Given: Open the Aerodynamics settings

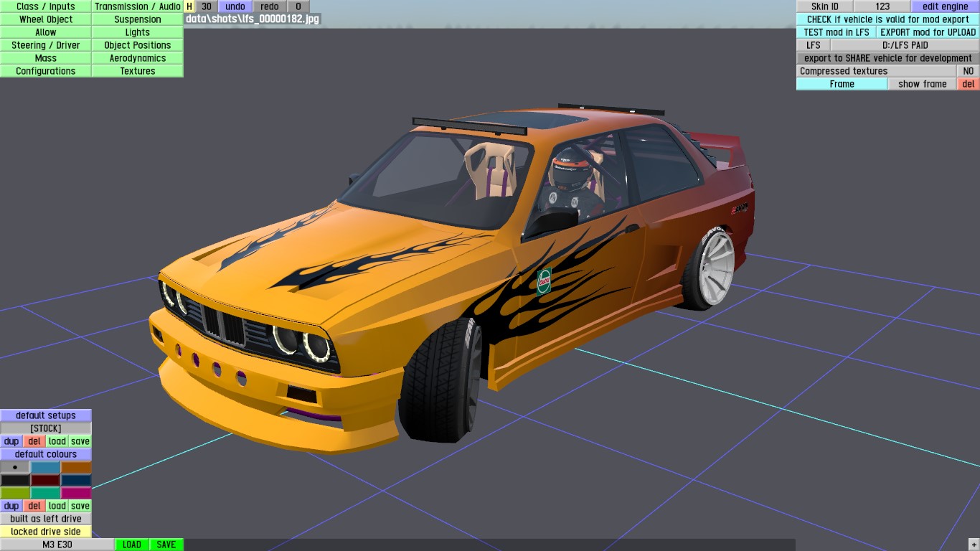Looking at the screenshot, I should (x=138, y=58).
